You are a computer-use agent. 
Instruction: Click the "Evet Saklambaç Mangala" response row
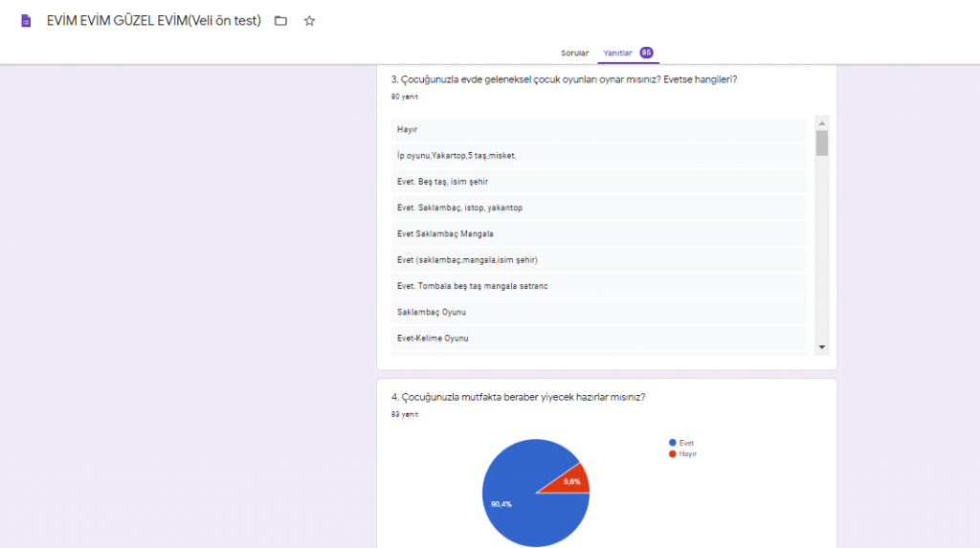pos(599,233)
